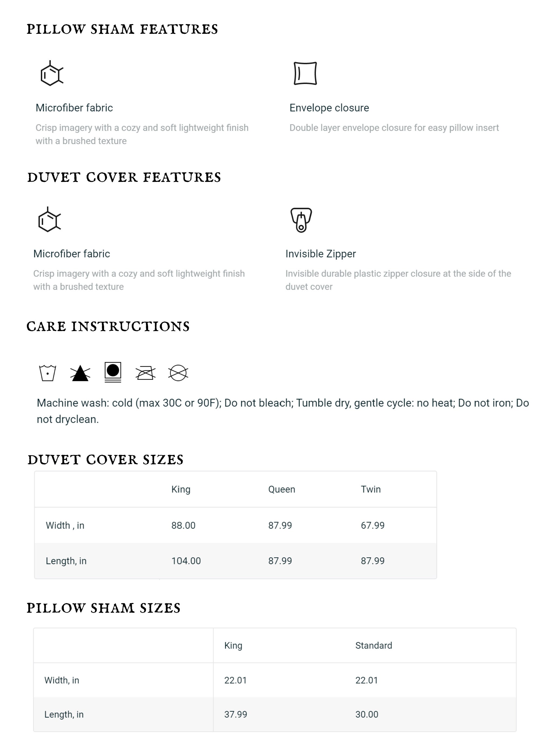Click the invisible zipper icon

[x=301, y=220]
